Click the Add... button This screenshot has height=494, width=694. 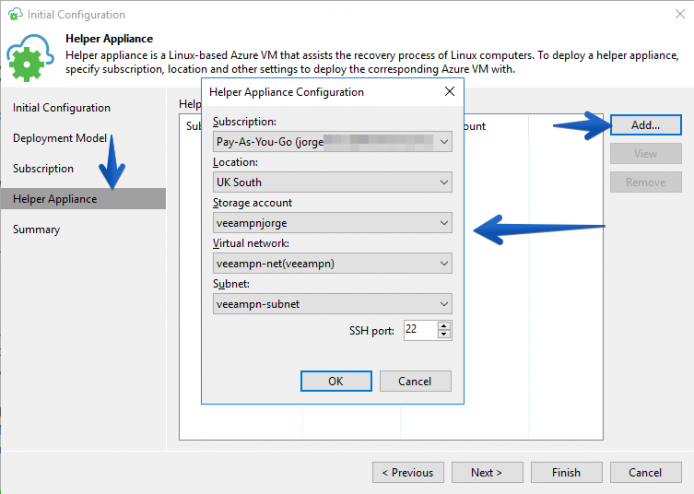[x=646, y=125]
